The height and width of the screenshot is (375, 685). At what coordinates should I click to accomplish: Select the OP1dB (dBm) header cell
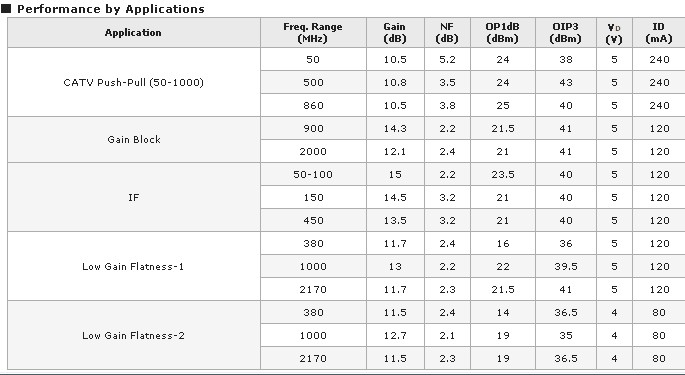(503, 33)
